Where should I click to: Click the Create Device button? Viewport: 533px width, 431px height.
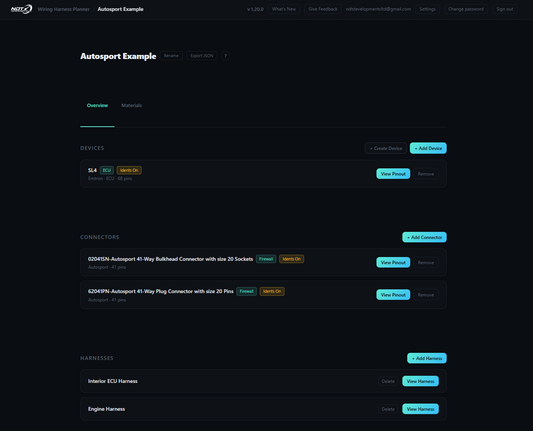(386, 148)
